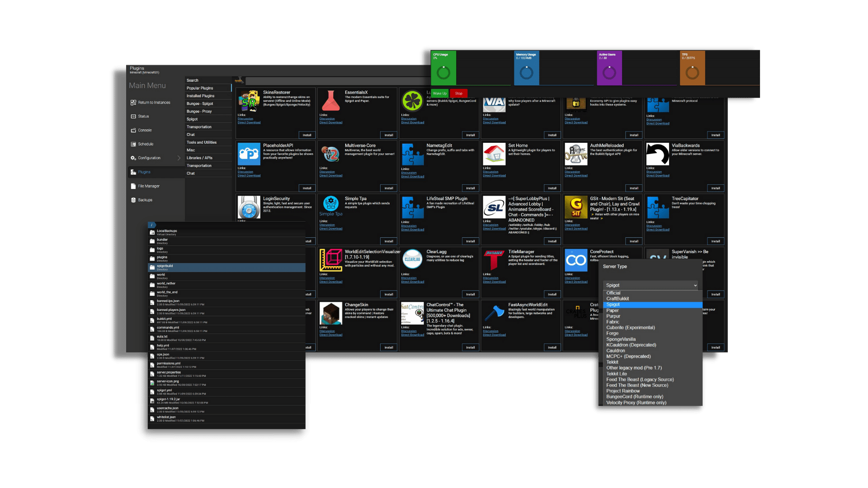The height and width of the screenshot is (488, 868).
Task: Open Console panel icon
Action: tap(132, 131)
